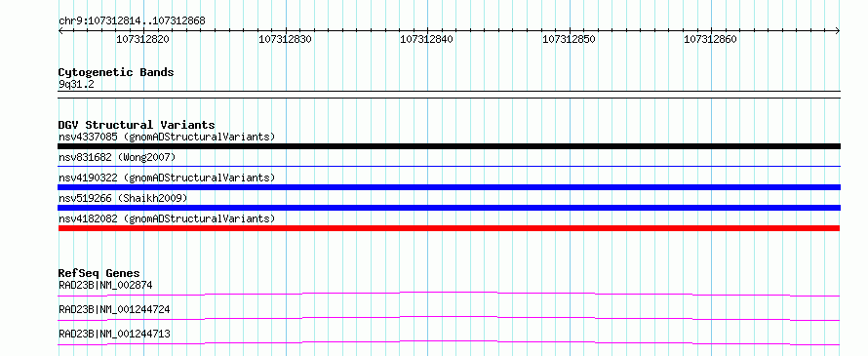Click the 9q31.2 cytogenetic band outline
This screenshot has height=356, width=868.
[x=449, y=95]
